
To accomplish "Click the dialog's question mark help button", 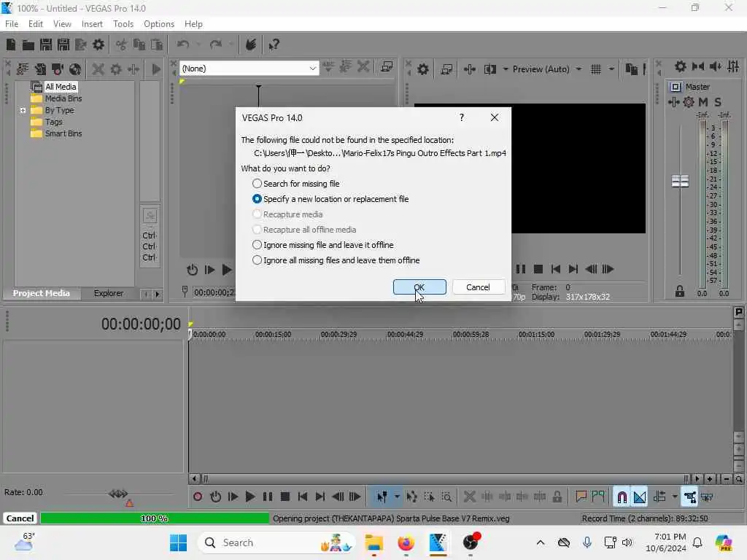I will 461,117.
